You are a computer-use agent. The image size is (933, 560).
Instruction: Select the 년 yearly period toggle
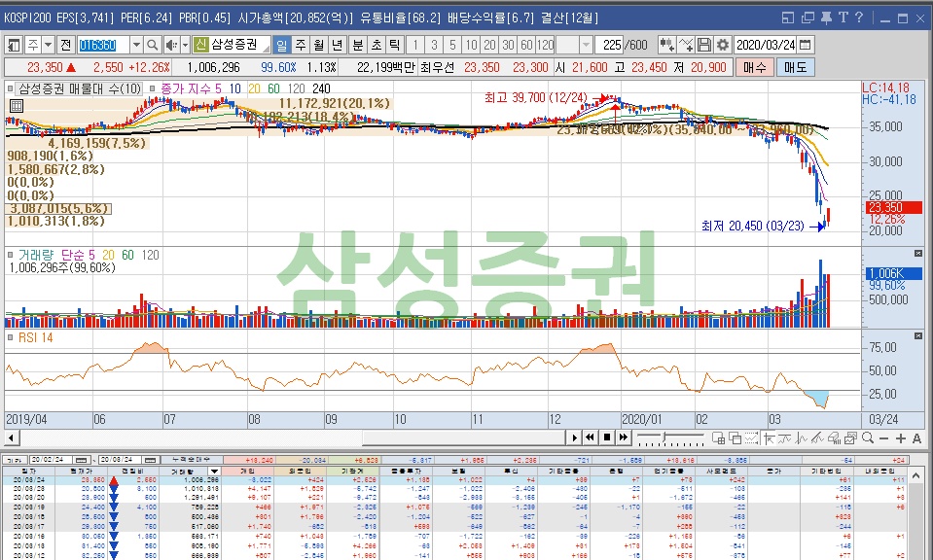click(x=338, y=45)
